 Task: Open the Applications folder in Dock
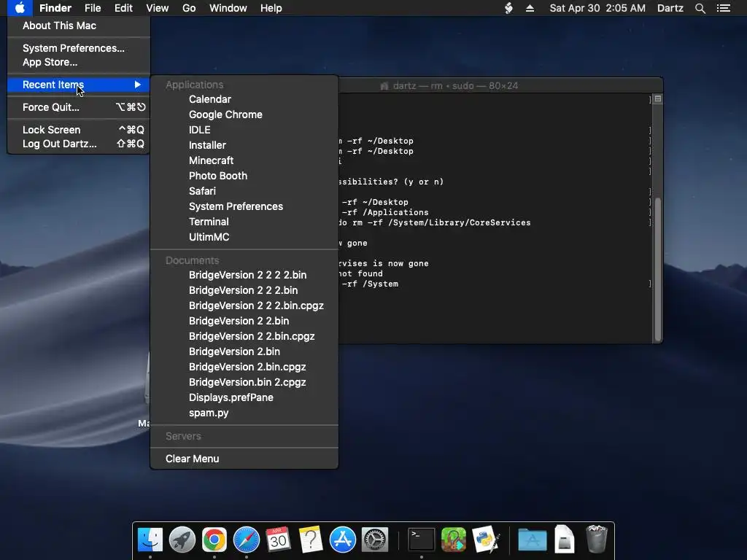coord(532,540)
